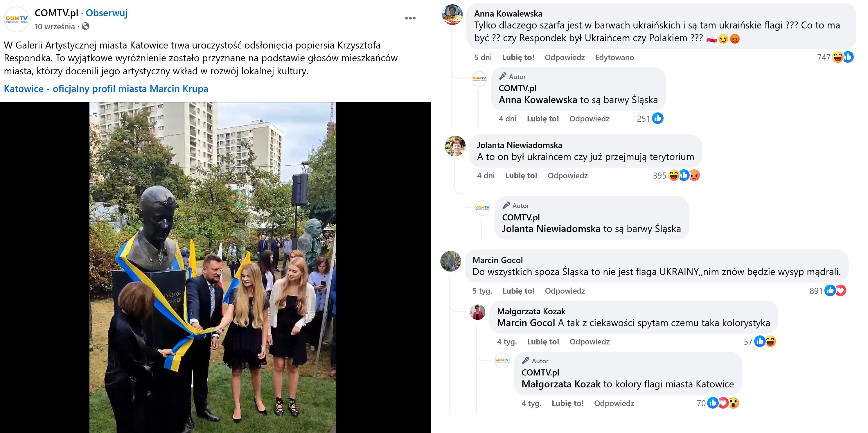Screen dimensions: 868x433
Task: Like Jolanta Niewiadomska's comment
Action: [521, 176]
